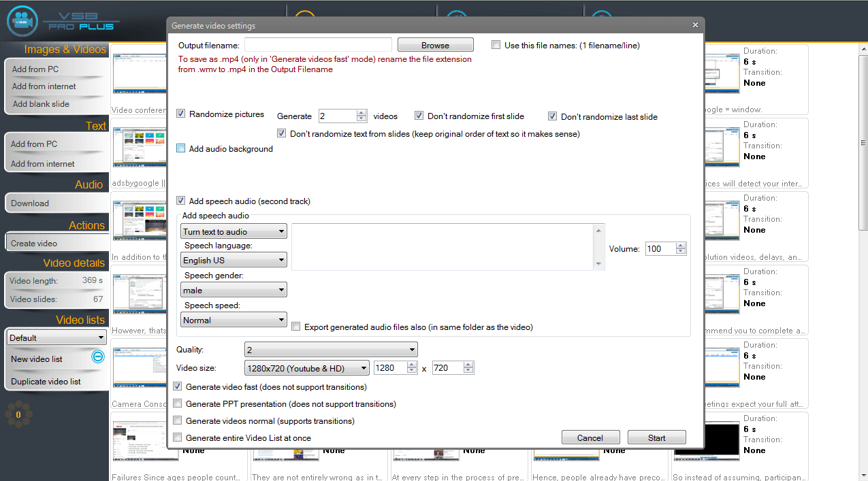The width and height of the screenshot is (868, 481).
Task: Open the Speech speed dropdown set to Normal
Action: [x=234, y=320]
